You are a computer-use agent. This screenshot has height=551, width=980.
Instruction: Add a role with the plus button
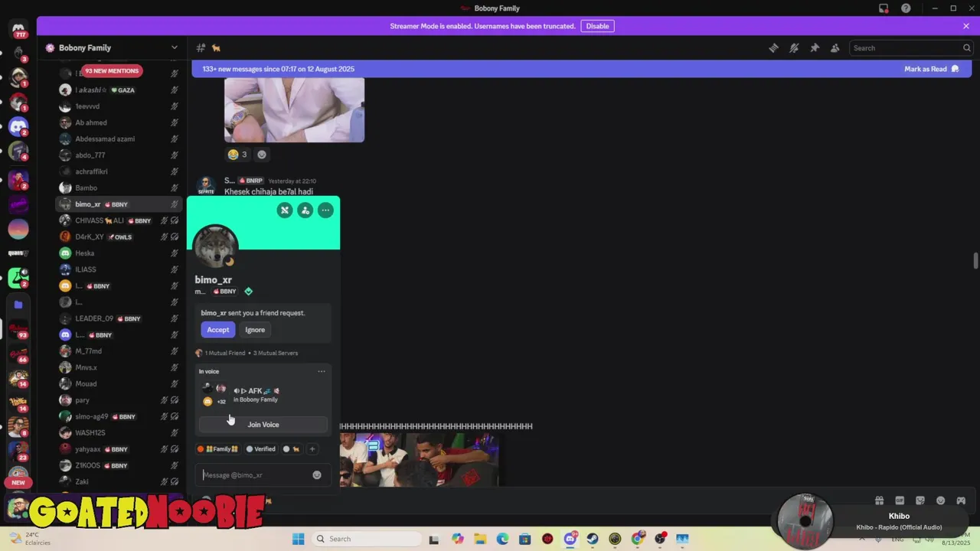coord(312,449)
